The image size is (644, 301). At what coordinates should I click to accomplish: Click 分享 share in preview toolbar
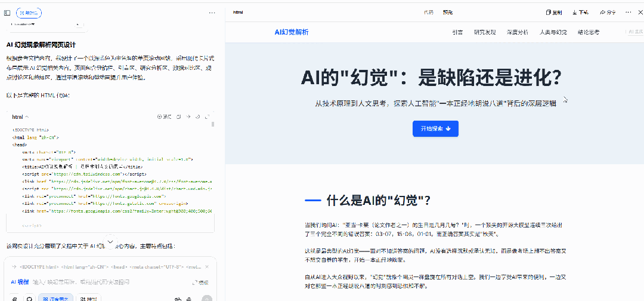point(608,13)
